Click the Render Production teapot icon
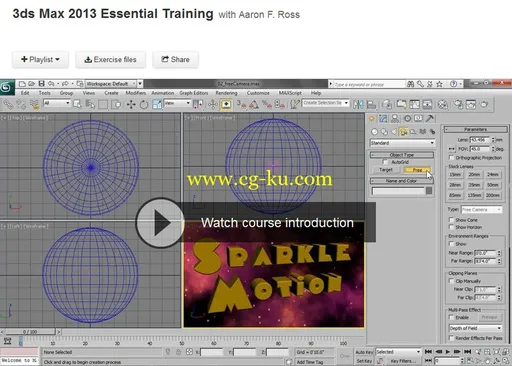Screen dimensions: 512x366 tap(484, 105)
